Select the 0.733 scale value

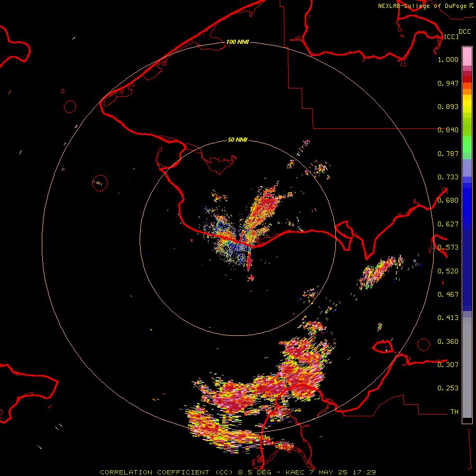point(448,177)
